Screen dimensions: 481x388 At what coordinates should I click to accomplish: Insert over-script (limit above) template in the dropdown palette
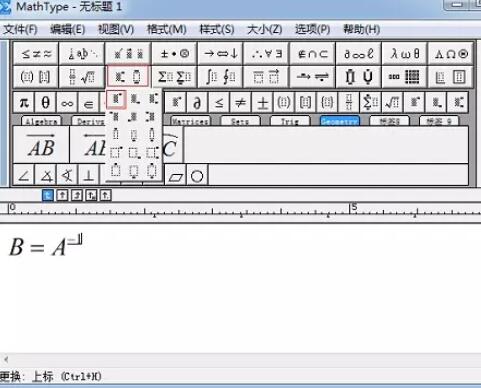[x=116, y=134]
